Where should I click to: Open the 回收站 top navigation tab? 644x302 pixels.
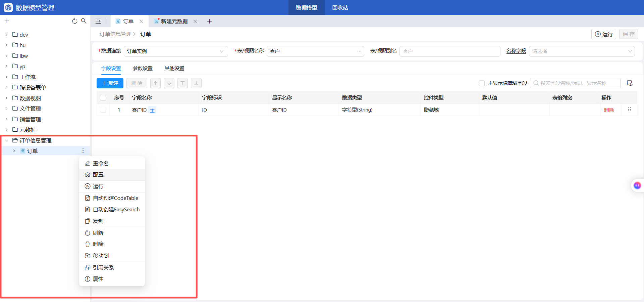coord(340,7)
